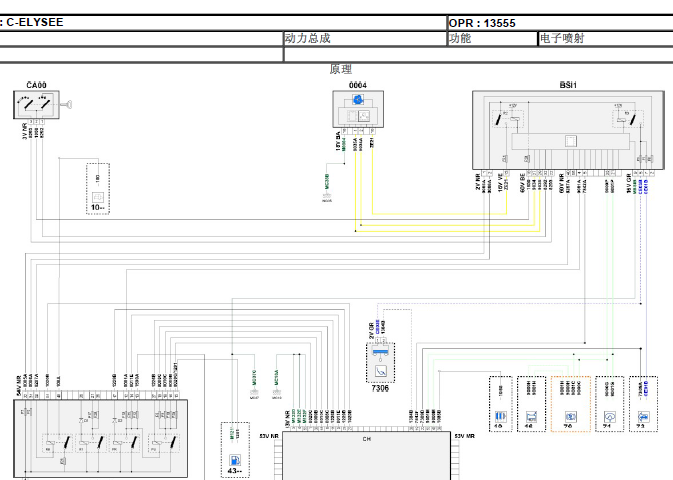
Task: Click the CH label on the bottom control unit
Action: [367, 439]
